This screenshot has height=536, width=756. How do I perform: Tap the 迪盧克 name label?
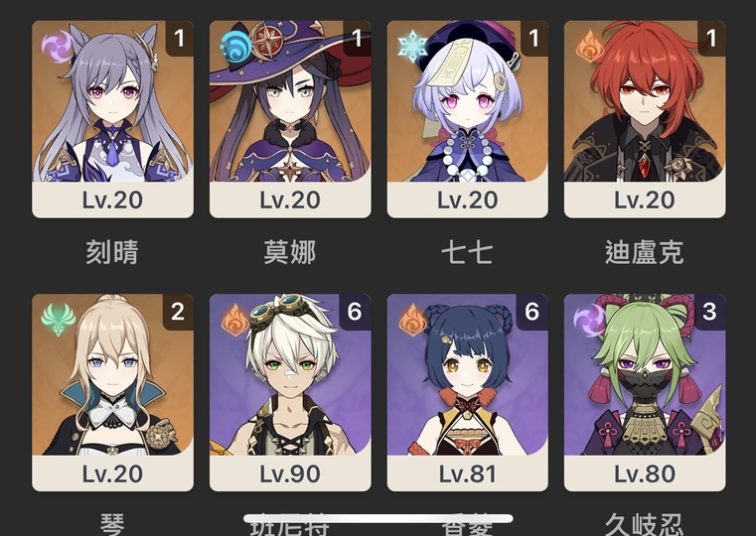(645, 252)
